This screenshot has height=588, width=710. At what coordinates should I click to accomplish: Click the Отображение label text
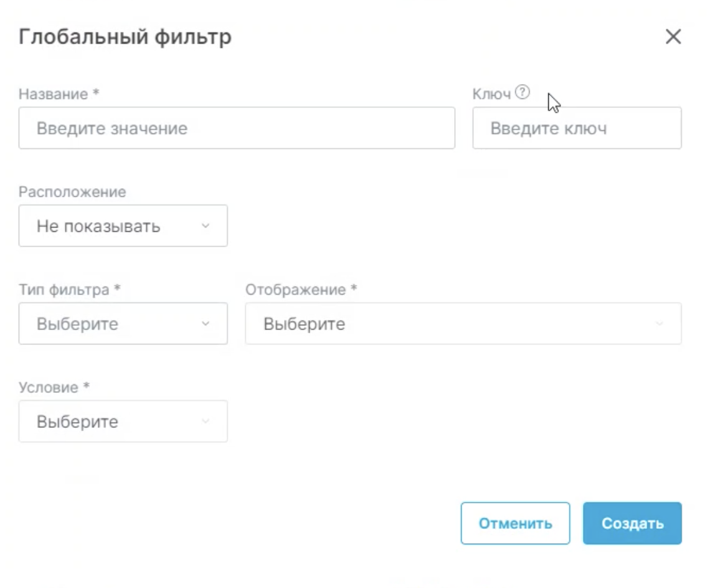295,290
